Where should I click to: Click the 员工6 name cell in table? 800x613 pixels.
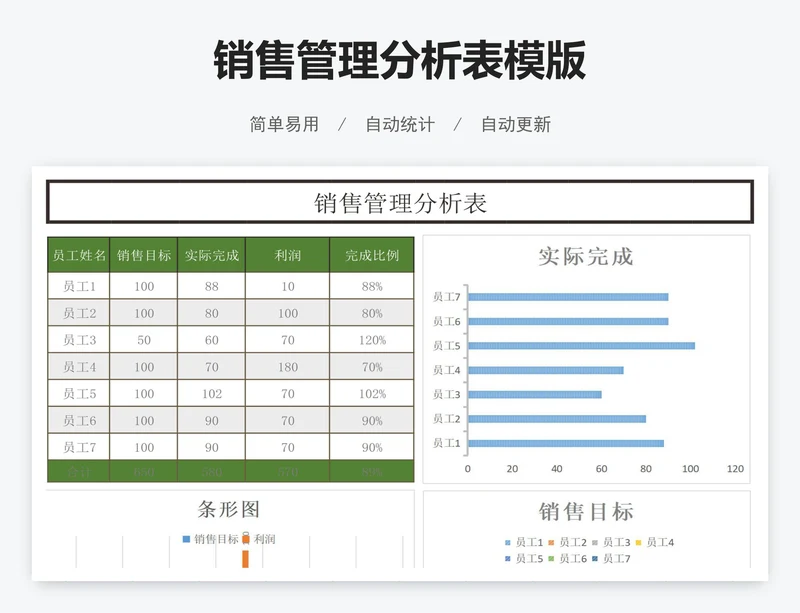coord(79,421)
